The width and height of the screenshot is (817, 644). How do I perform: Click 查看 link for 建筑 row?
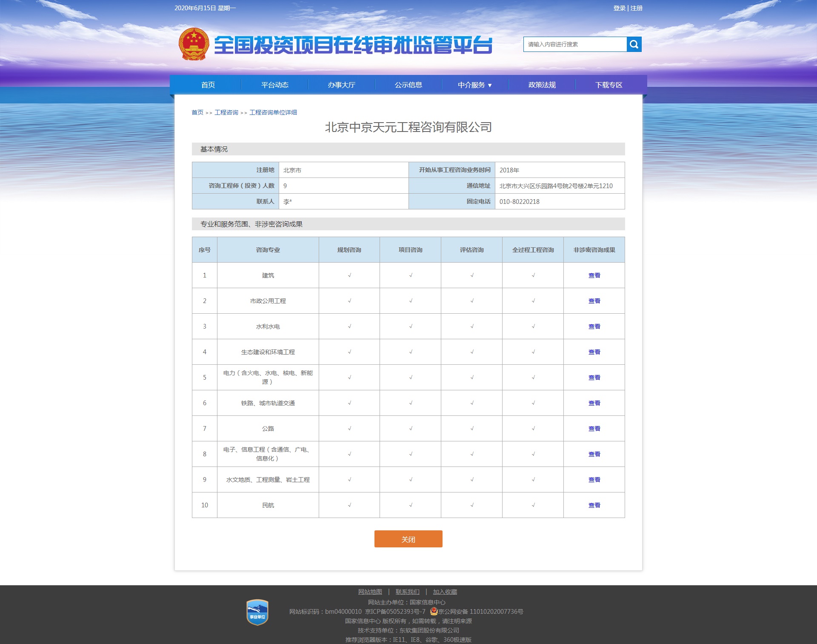coord(594,275)
